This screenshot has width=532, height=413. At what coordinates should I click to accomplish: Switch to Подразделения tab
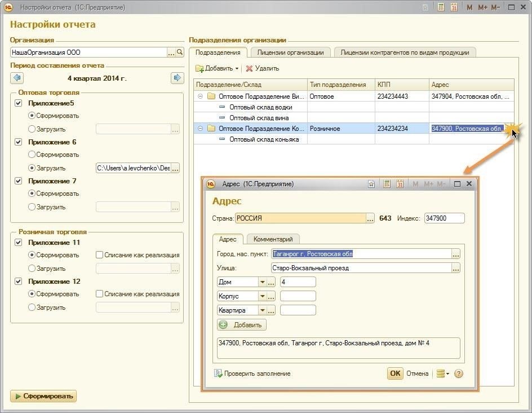click(218, 52)
